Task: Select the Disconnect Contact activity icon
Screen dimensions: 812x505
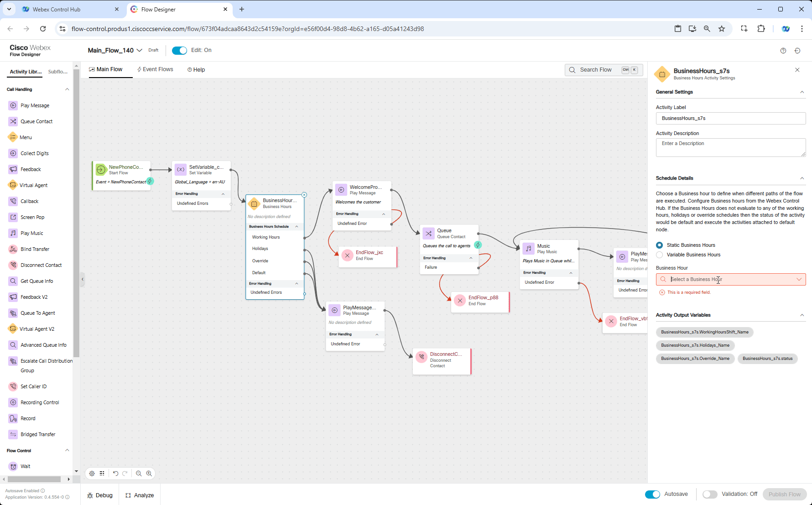Action: tap(13, 265)
